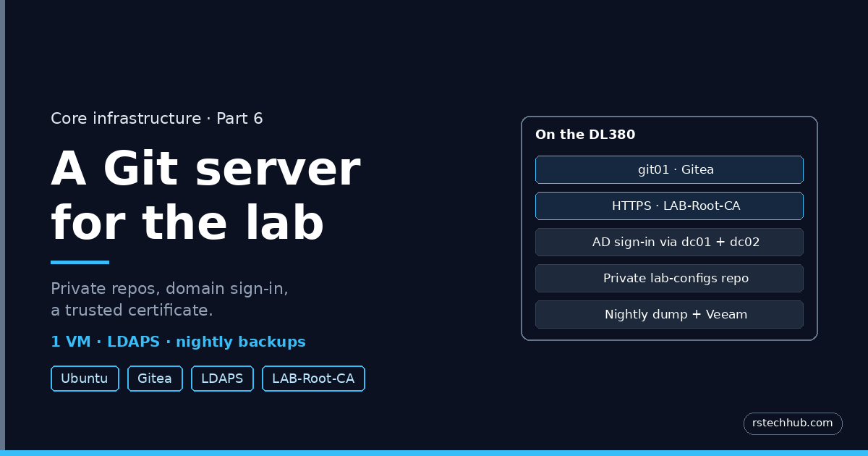The width and height of the screenshot is (868, 456).
Task: Select 'Private lab-configs repo' box
Action: [x=669, y=279]
